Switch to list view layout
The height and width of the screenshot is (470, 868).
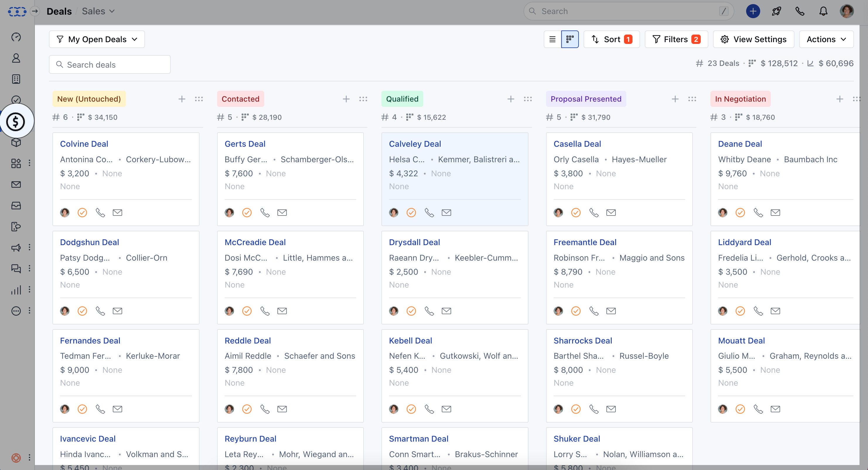coord(552,40)
